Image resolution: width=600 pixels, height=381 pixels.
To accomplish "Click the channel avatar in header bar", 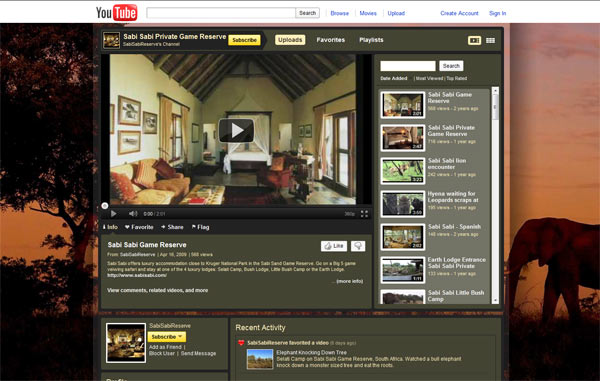I will (111, 40).
